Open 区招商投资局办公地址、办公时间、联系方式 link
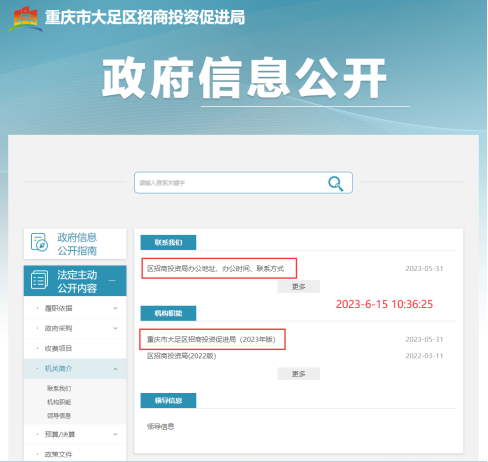The image size is (488, 462). pyautogui.click(x=215, y=269)
